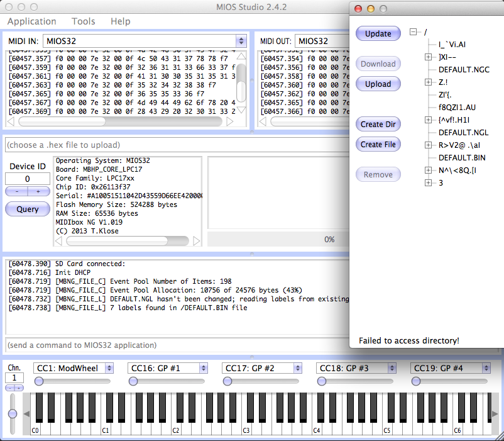Click the left keyboard scroll arrow

click(26, 413)
